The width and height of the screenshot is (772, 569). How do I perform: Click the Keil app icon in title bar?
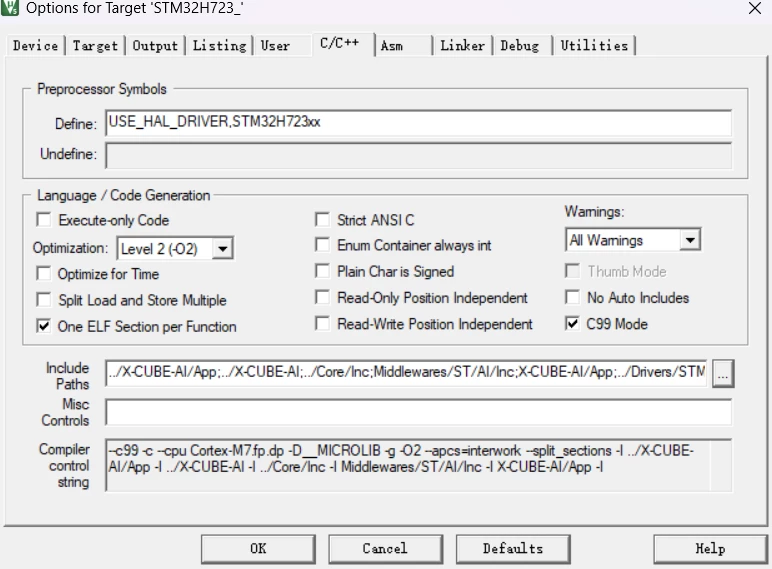click(10, 8)
